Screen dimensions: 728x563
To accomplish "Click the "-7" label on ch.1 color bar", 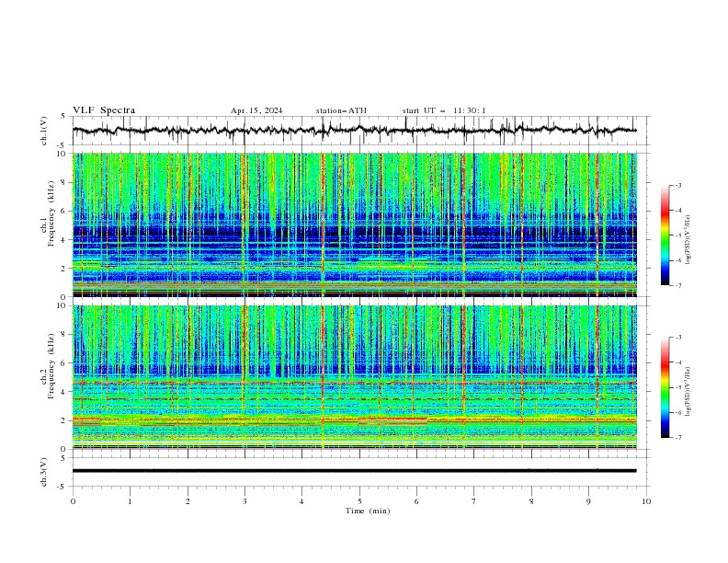I will pyautogui.click(x=678, y=285).
